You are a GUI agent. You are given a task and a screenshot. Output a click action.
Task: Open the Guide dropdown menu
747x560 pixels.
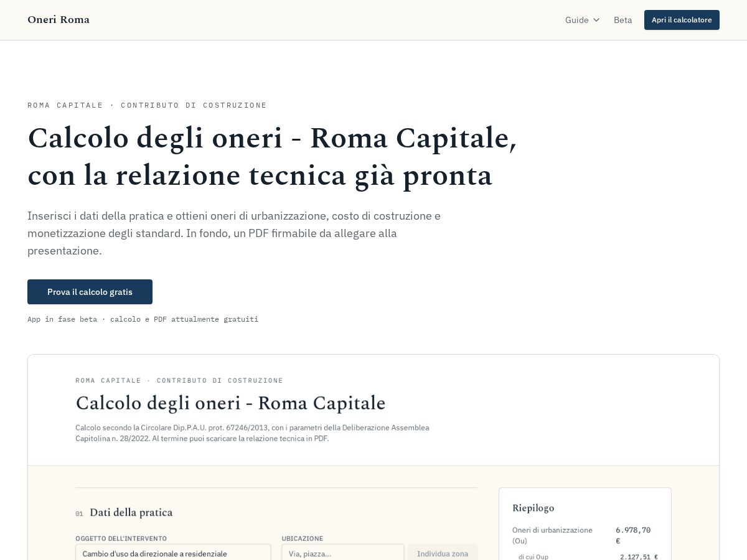point(582,20)
